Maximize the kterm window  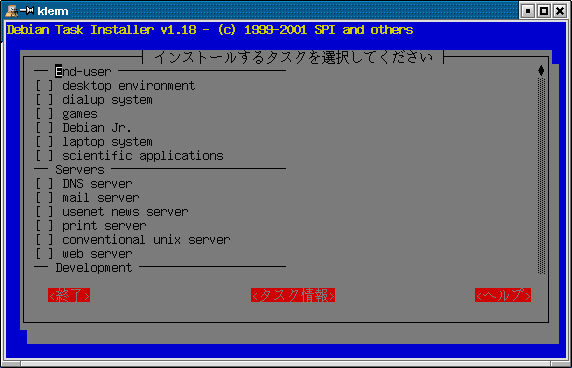[x=544, y=11]
